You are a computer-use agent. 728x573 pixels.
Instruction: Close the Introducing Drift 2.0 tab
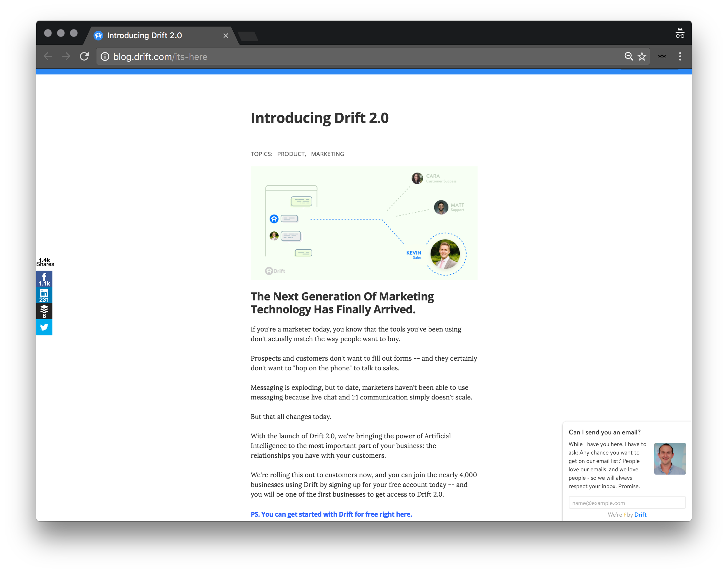pos(226,36)
